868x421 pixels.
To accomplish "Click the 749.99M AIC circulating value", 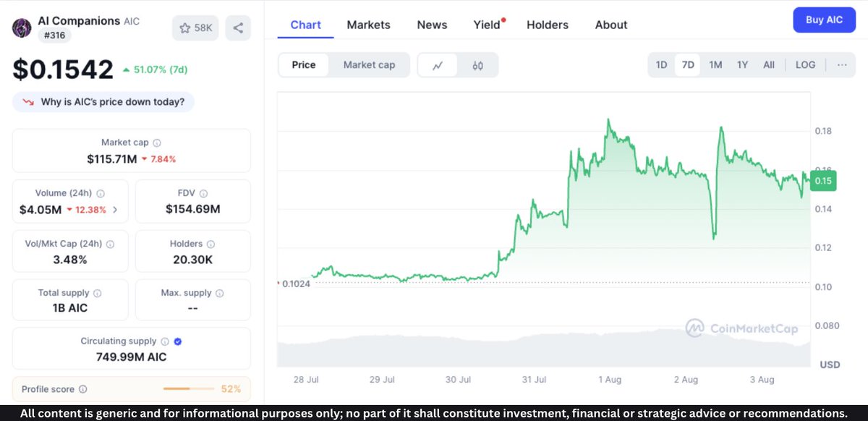I will pos(132,357).
